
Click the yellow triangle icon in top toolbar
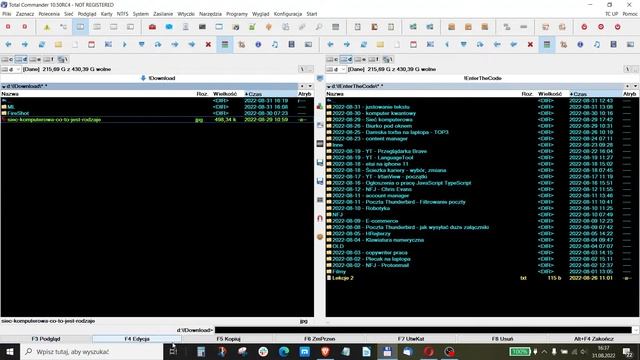(x=47, y=27)
